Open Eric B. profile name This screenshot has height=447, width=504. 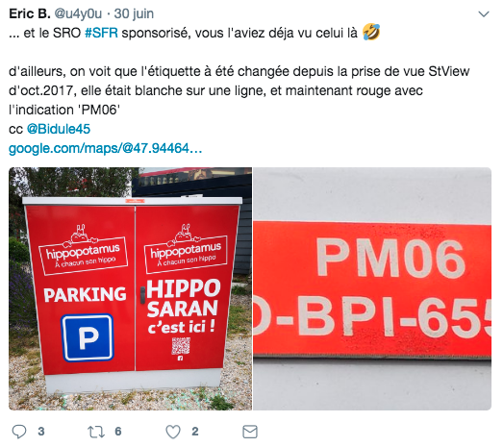point(30,13)
